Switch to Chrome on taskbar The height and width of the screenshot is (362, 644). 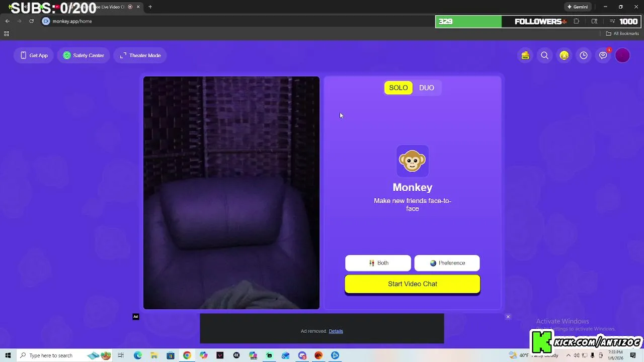[x=187, y=355]
